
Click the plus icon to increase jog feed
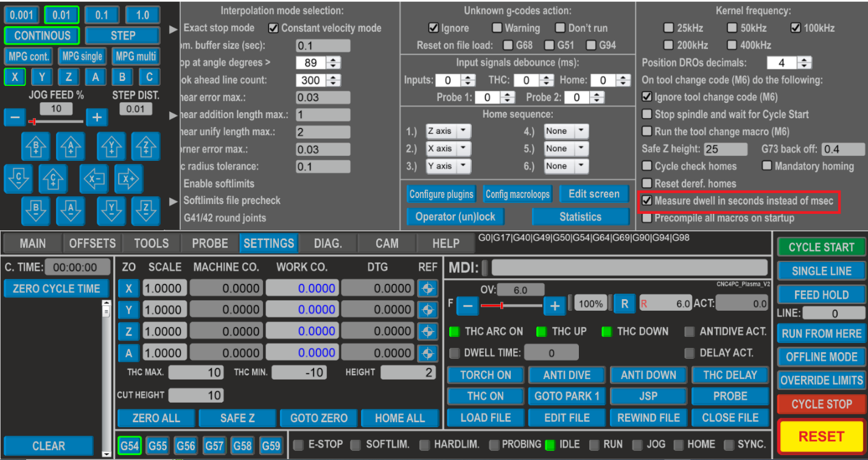coord(97,117)
